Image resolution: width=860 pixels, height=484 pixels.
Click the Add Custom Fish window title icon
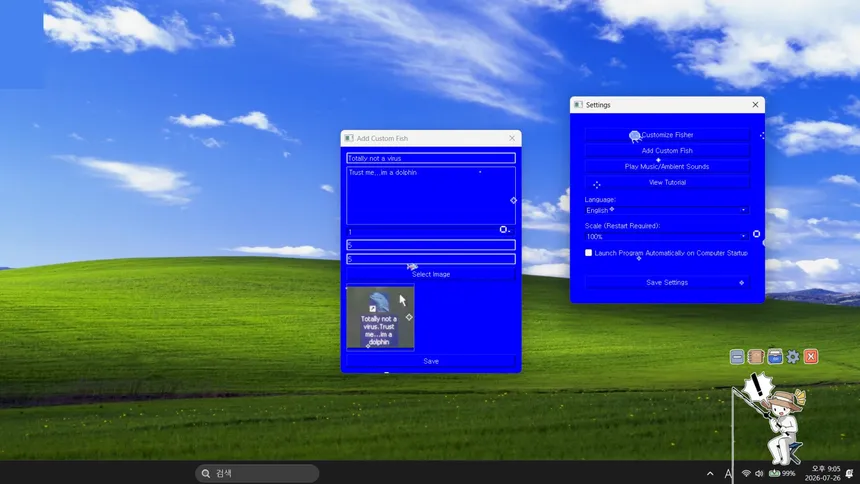[x=349, y=138]
